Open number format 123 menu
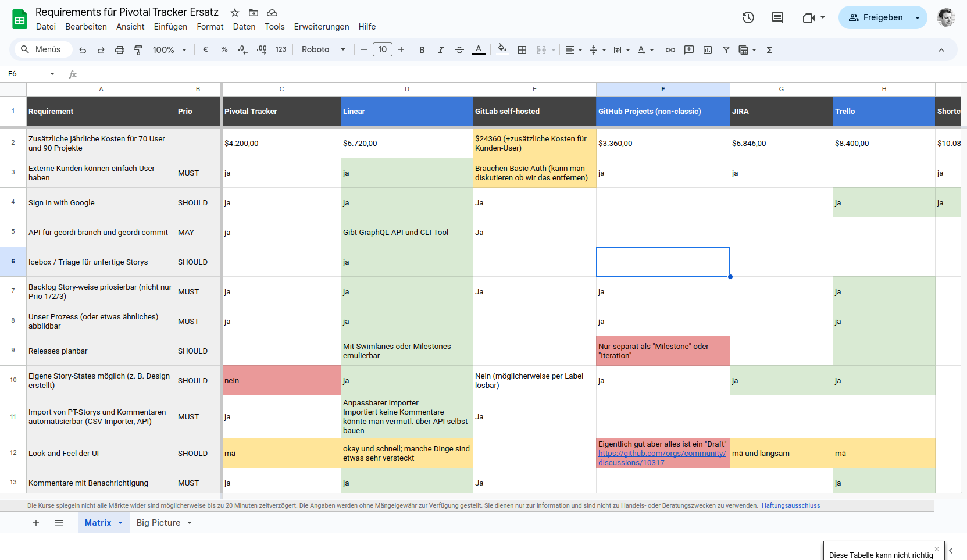967x560 pixels. point(281,49)
